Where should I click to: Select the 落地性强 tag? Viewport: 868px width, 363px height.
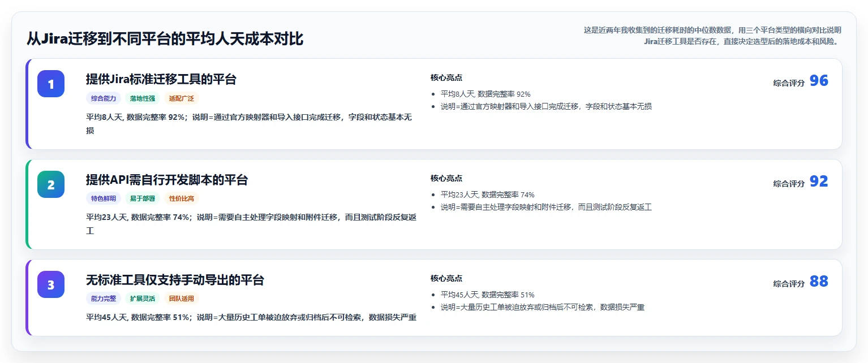(143, 98)
